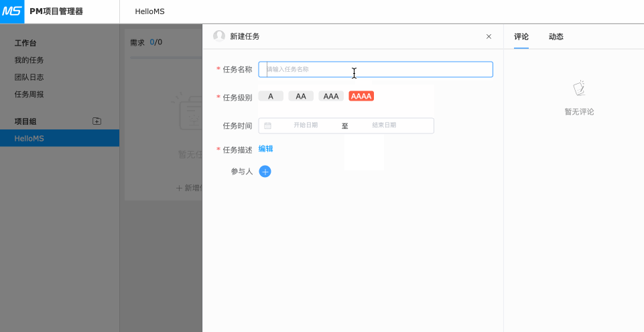
Task: Click the 新建任务 panel title
Action: pyautogui.click(x=245, y=37)
